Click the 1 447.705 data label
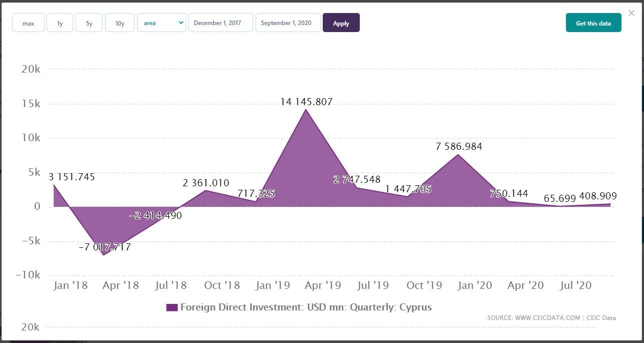This screenshot has width=644, height=343. [408, 189]
